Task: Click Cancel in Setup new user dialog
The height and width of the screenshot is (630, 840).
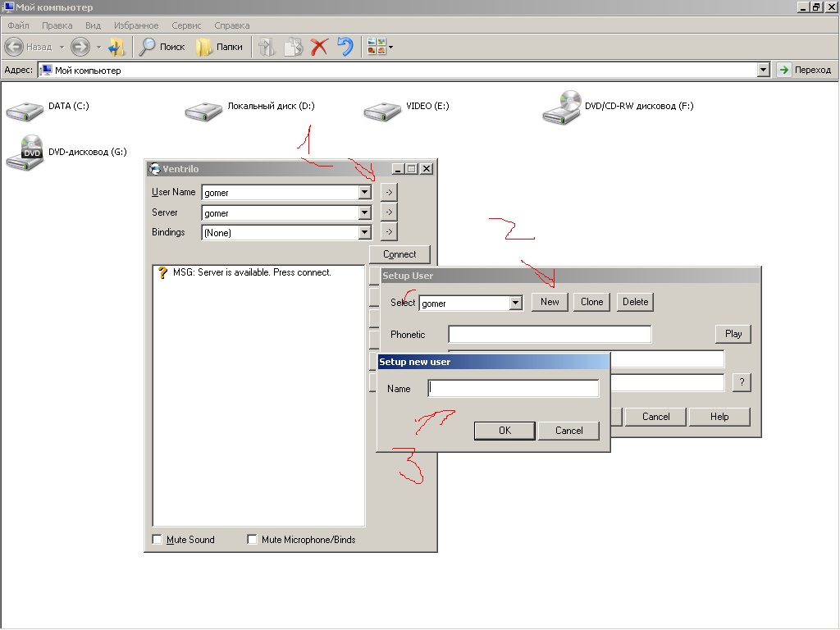Action: [568, 430]
